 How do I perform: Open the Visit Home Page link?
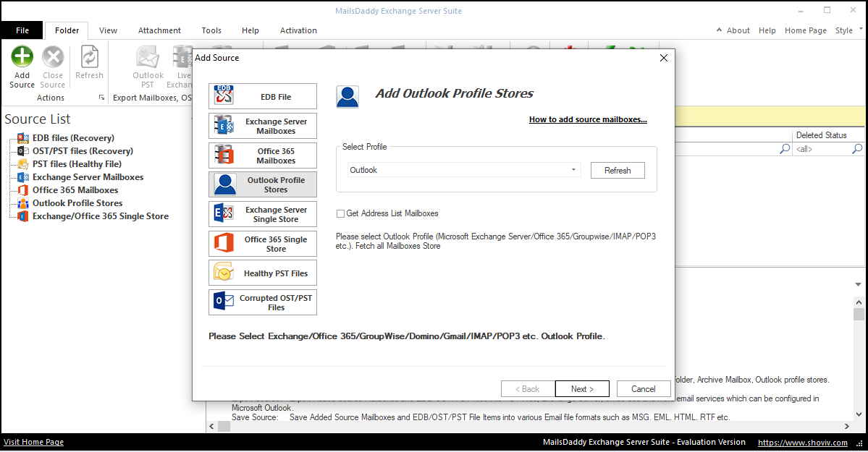pyautogui.click(x=34, y=442)
